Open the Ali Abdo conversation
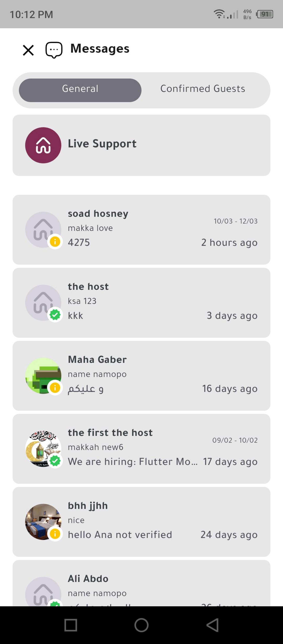This screenshot has width=283, height=644. [x=141, y=583]
